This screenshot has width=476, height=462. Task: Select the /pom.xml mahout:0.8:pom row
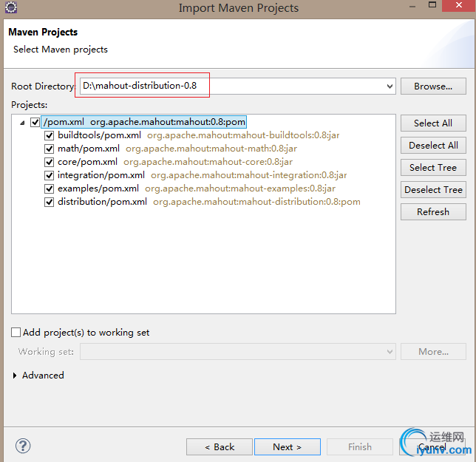click(144, 122)
